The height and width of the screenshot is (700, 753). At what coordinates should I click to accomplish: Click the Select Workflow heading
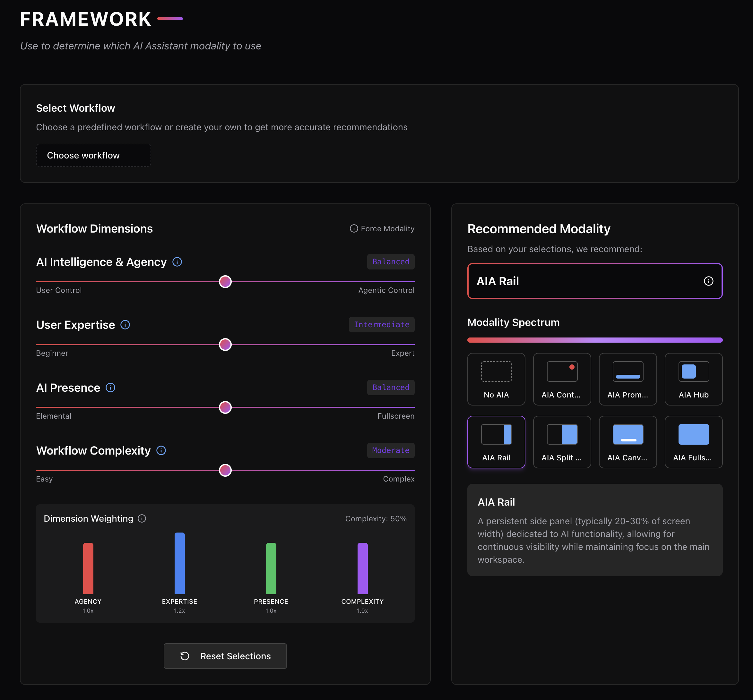pos(75,108)
